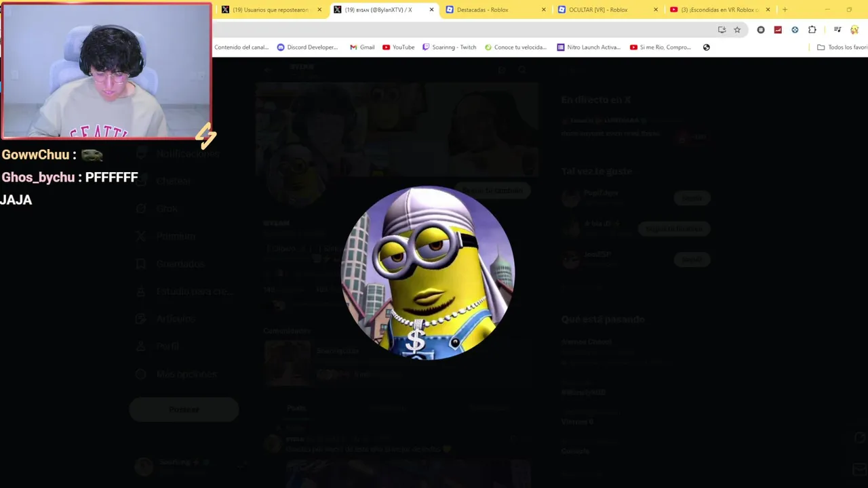Go to the 'Escondidas en VR Roblox' YouTube tab
Screen dimensions: 868x488
coord(719,9)
